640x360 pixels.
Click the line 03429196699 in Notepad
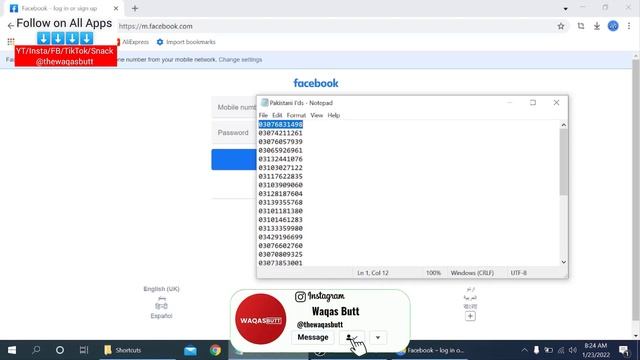pyautogui.click(x=280, y=237)
